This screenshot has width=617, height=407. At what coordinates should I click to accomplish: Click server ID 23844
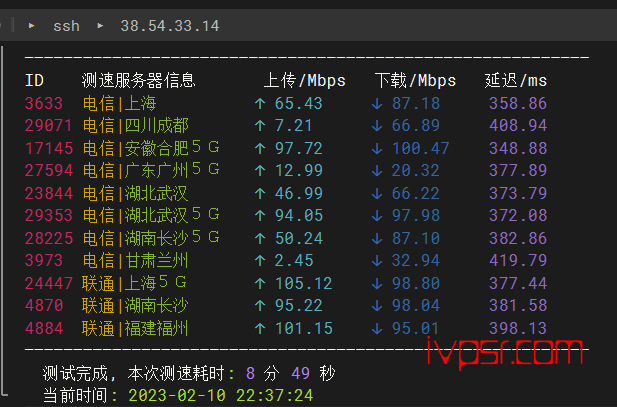[x=49, y=193]
